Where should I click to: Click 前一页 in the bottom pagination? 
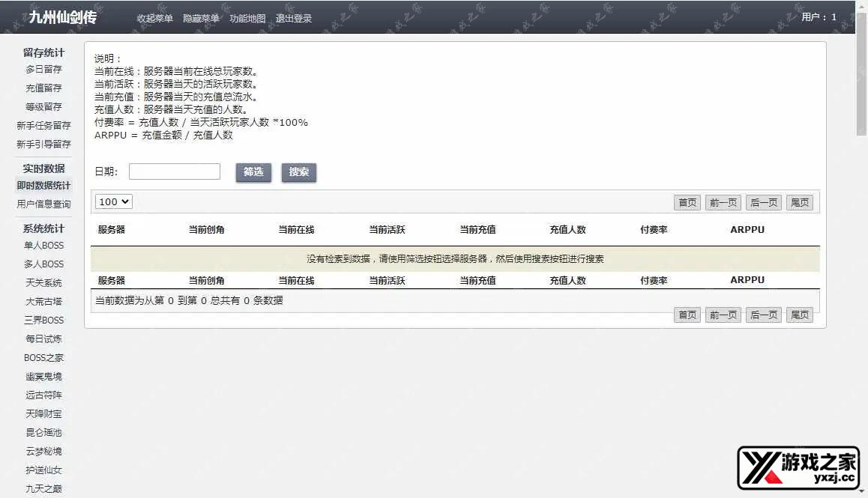723,315
